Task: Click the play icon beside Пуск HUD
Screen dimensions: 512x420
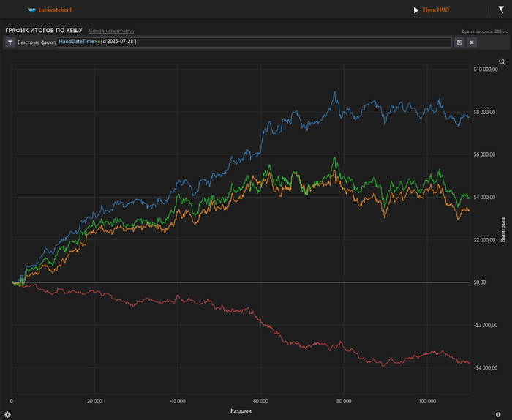Action: coord(416,10)
